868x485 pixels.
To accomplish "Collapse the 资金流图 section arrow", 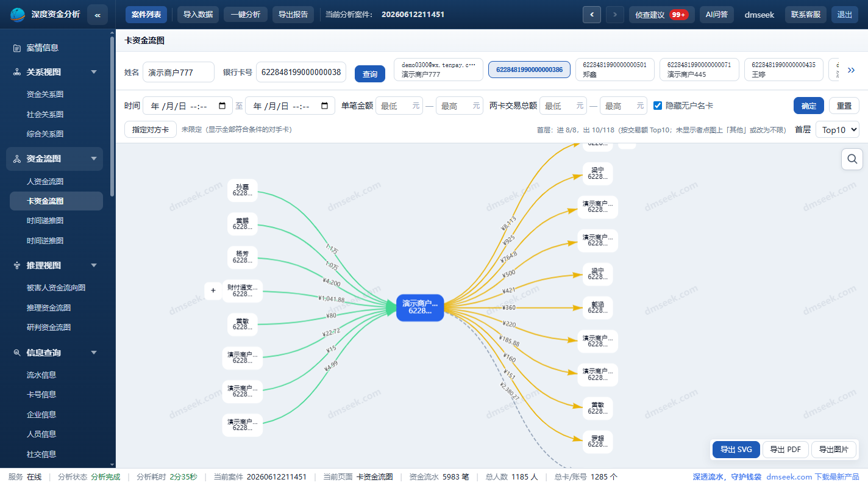I will coord(94,159).
